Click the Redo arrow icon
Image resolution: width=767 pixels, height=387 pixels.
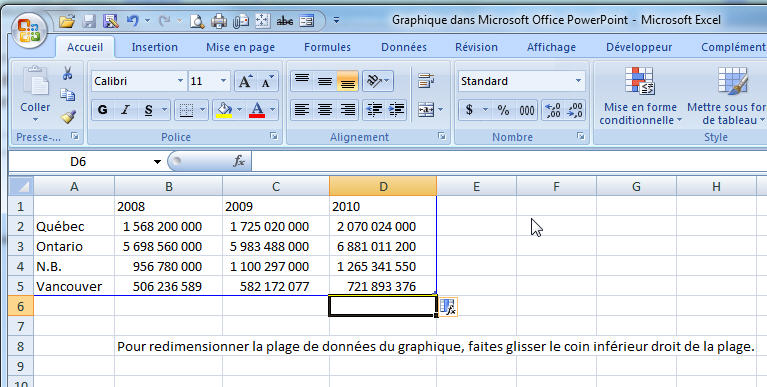tap(164, 21)
